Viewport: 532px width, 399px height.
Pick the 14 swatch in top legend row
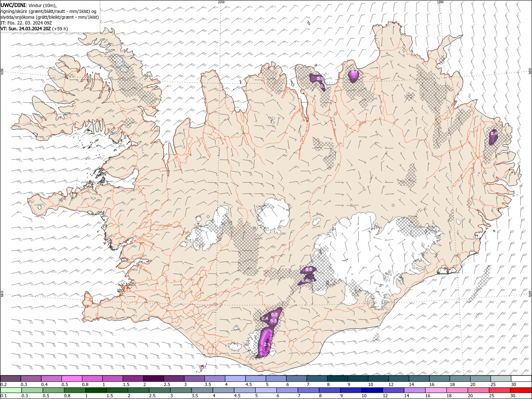[x=419, y=379]
